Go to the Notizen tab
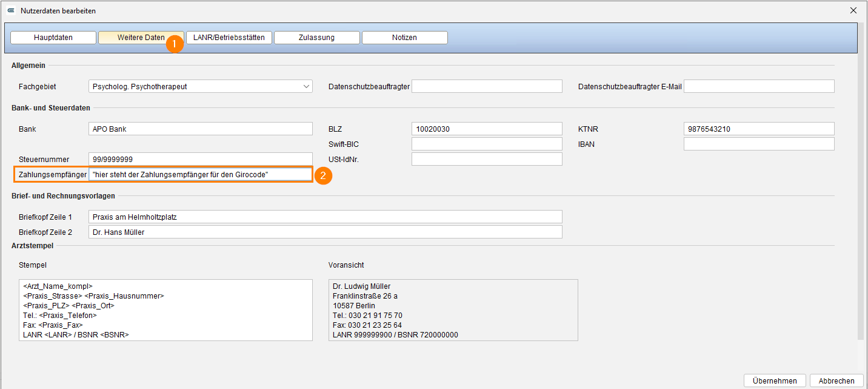This screenshot has height=389, width=868. (x=405, y=38)
